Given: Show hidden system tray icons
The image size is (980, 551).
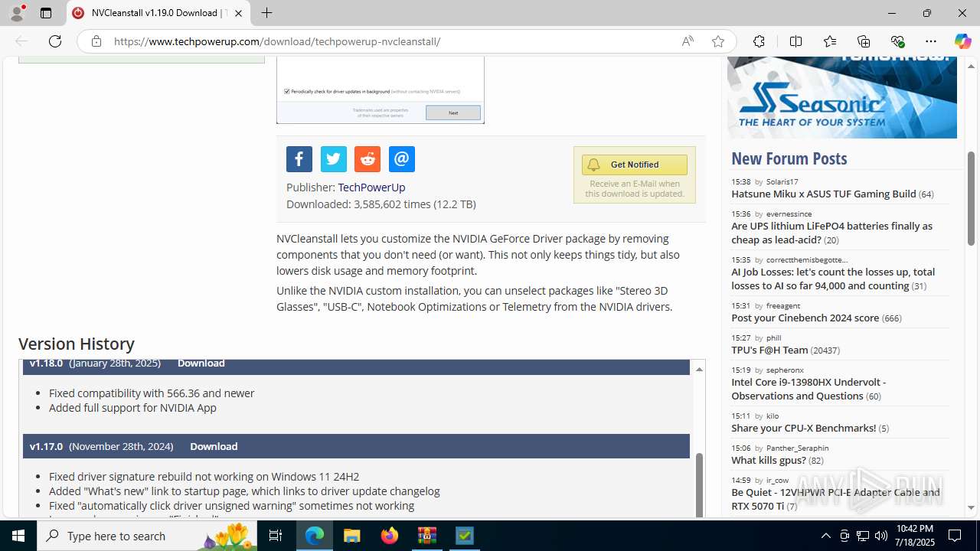Looking at the screenshot, I should (x=825, y=536).
